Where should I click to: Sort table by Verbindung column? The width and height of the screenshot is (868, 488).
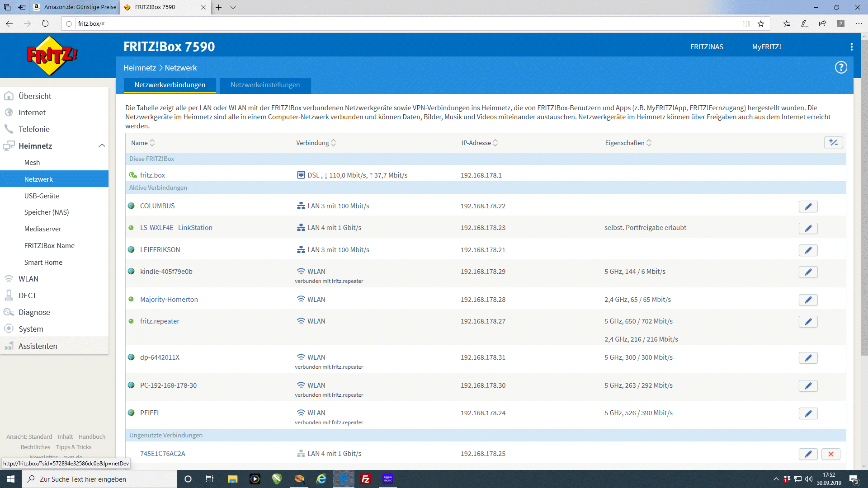[316, 143]
